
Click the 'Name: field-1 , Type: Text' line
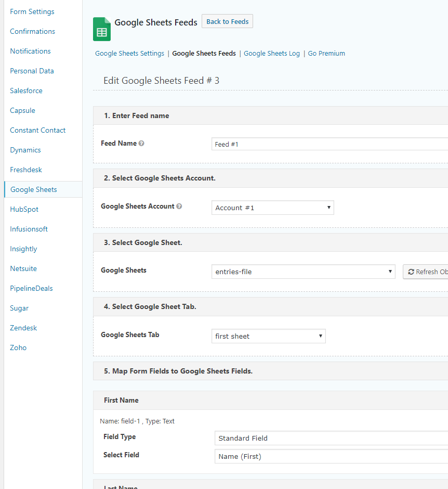point(137,421)
